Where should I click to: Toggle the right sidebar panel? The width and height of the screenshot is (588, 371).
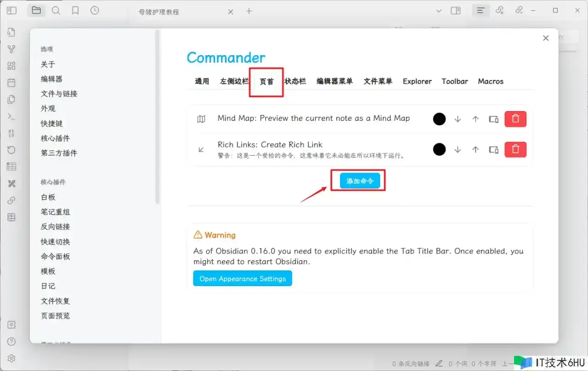[x=456, y=11]
